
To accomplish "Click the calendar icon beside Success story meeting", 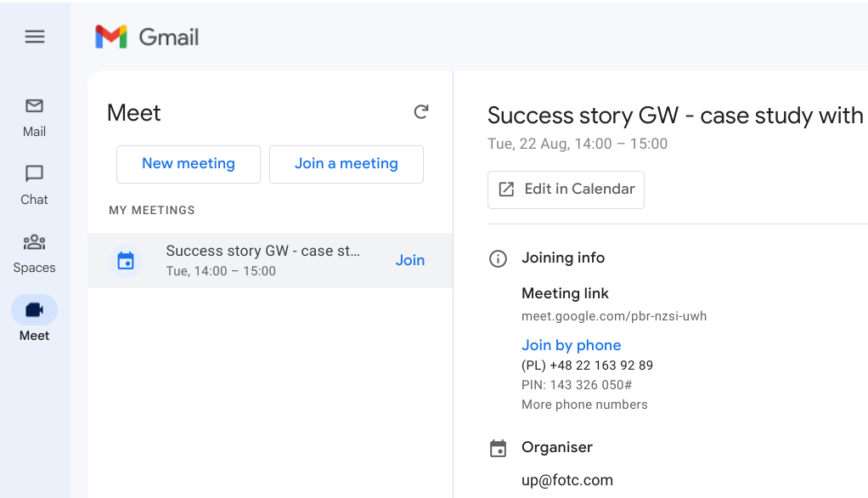I will click(126, 260).
